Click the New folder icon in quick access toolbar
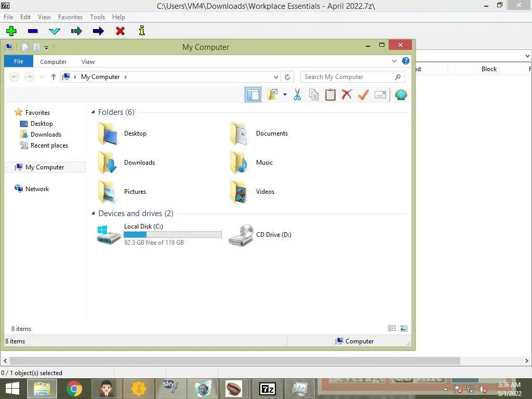 click(x=36, y=47)
